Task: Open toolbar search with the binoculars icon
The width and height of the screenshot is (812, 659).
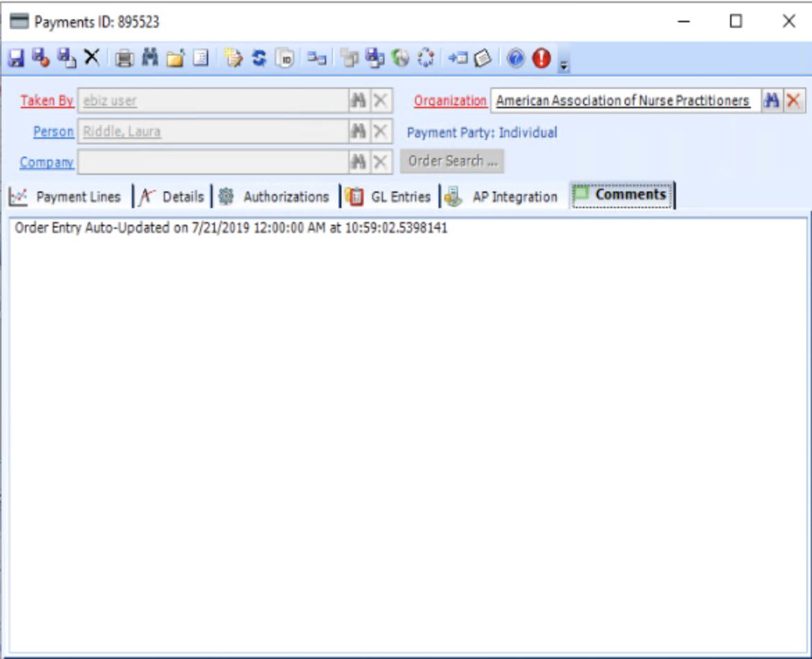Action: [150, 59]
